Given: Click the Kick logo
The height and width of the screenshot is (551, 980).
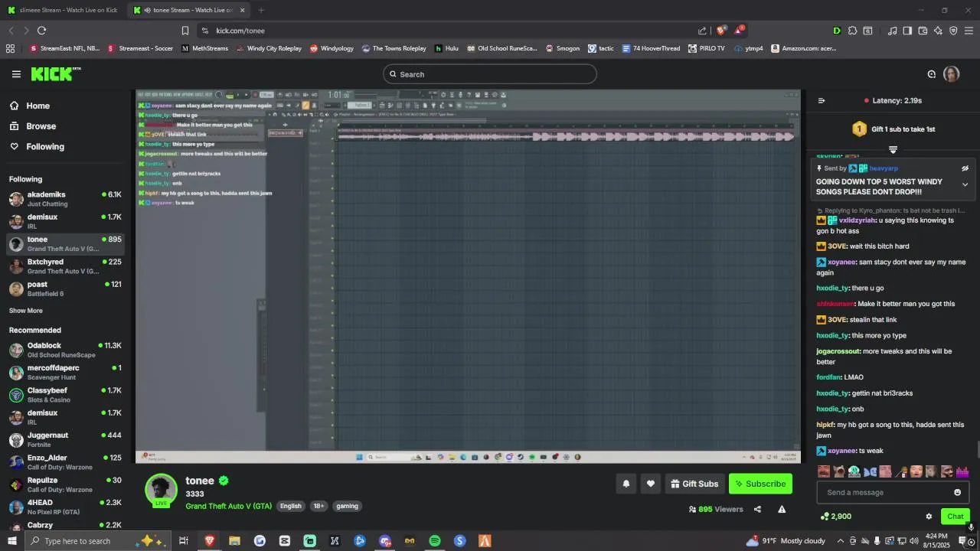Looking at the screenshot, I should (55, 74).
